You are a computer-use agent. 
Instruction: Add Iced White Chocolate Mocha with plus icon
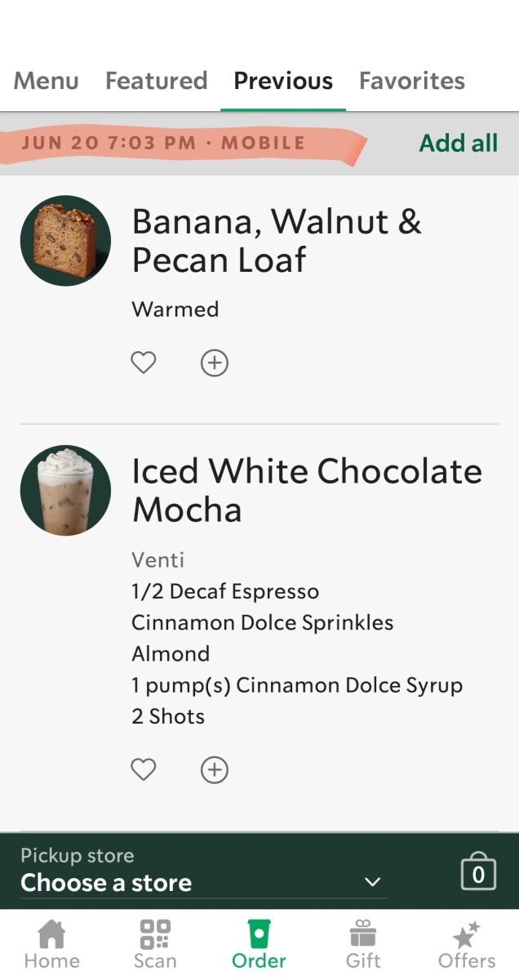pos(215,769)
